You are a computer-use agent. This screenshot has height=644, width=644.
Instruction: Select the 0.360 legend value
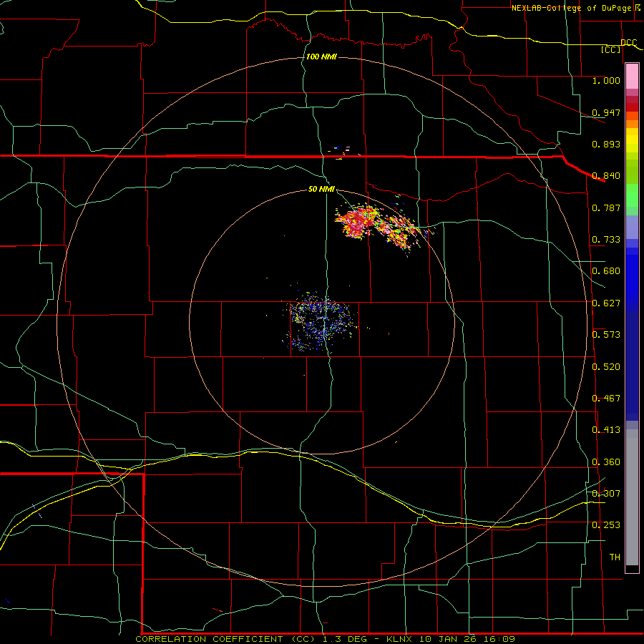point(606,462)
